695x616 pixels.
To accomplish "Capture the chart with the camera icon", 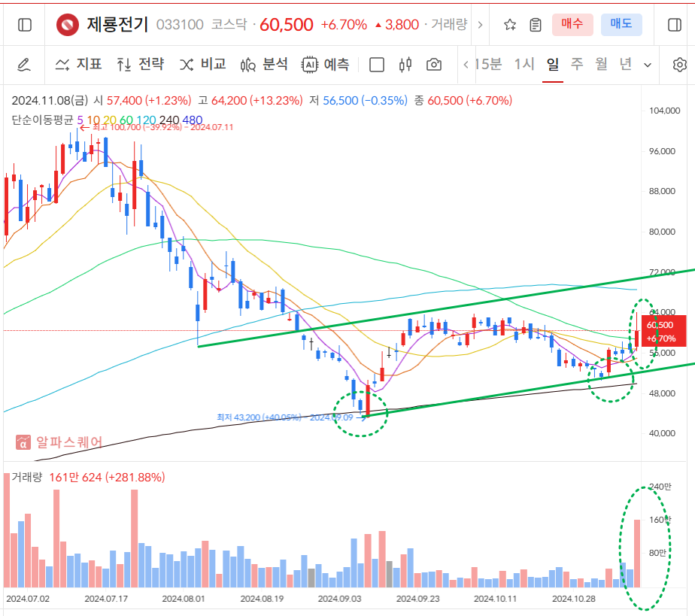I will 434,65.
